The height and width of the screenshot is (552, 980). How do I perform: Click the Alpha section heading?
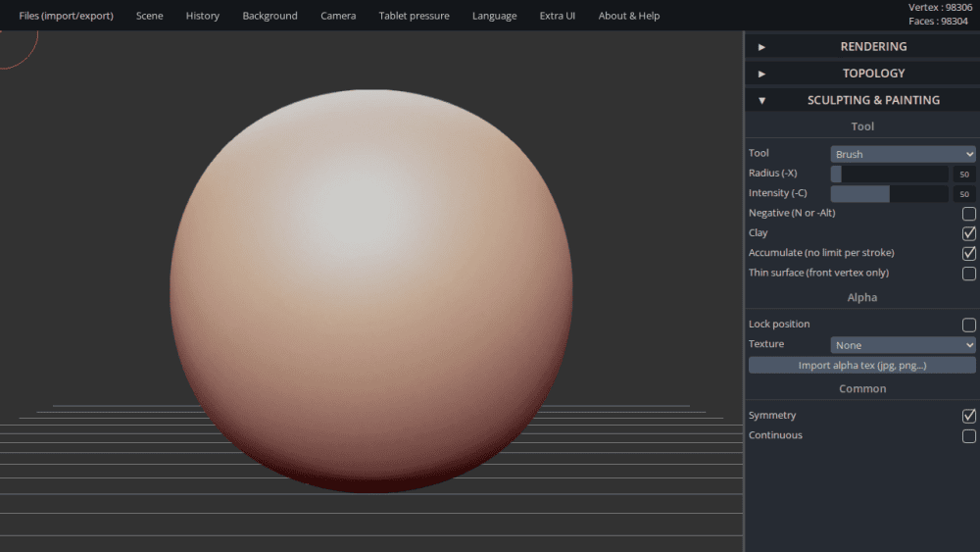(862, 297)
